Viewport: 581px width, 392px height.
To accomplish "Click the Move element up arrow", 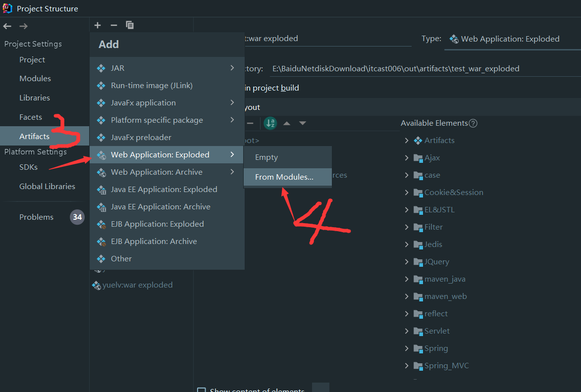I will point(286,123).
